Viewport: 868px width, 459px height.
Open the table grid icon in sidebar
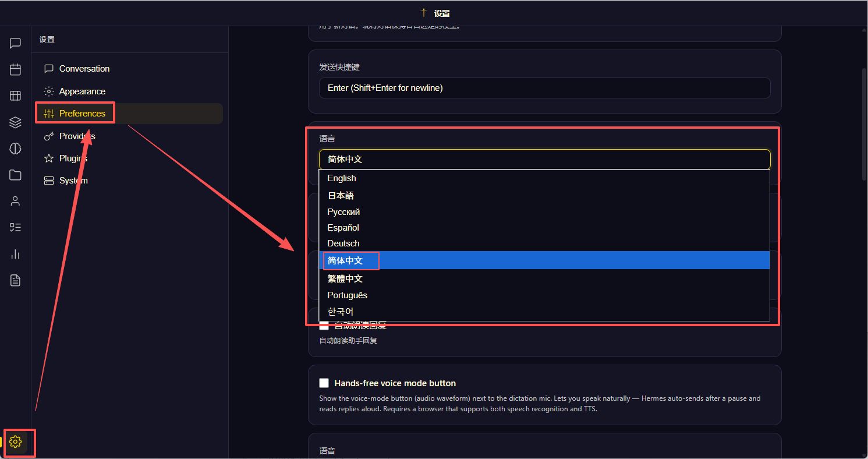click(15, 96)
